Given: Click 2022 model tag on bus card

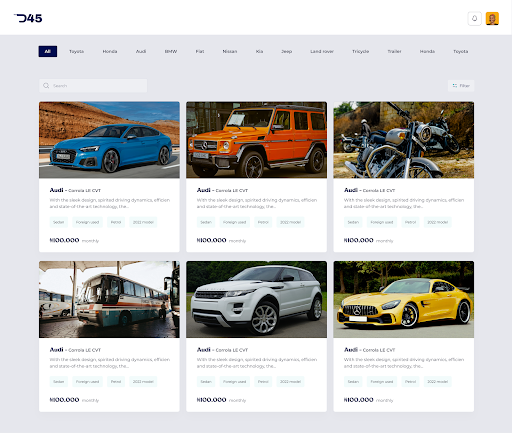Looking at the screenshot, I should [x=143, y=381].
